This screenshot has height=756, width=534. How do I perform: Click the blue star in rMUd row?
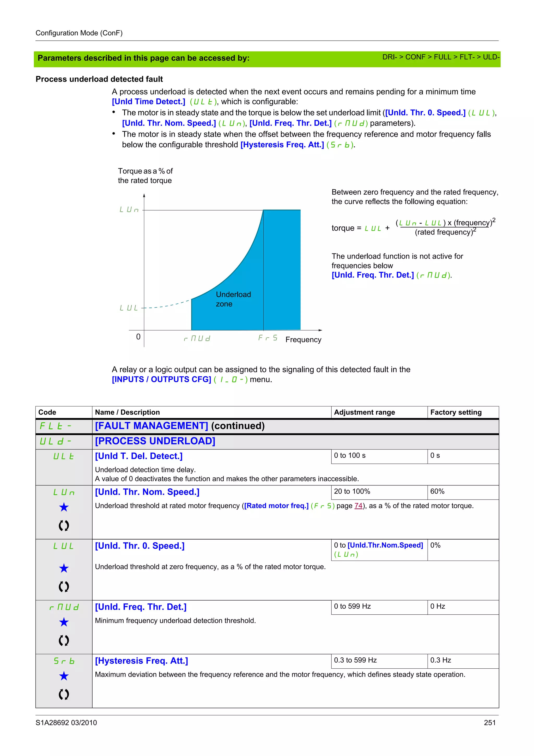[x=64, y=622]
